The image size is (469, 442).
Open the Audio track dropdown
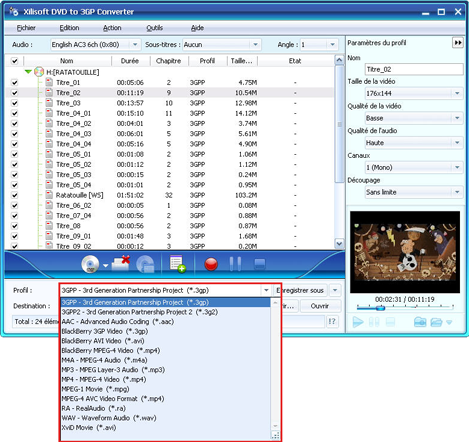click(135, 45)
